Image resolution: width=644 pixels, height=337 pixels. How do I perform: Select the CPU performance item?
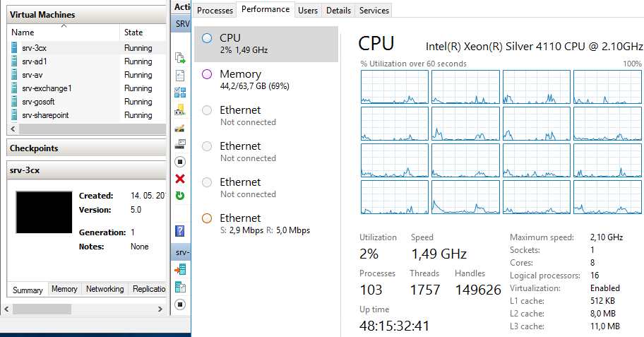click(266, 44)
